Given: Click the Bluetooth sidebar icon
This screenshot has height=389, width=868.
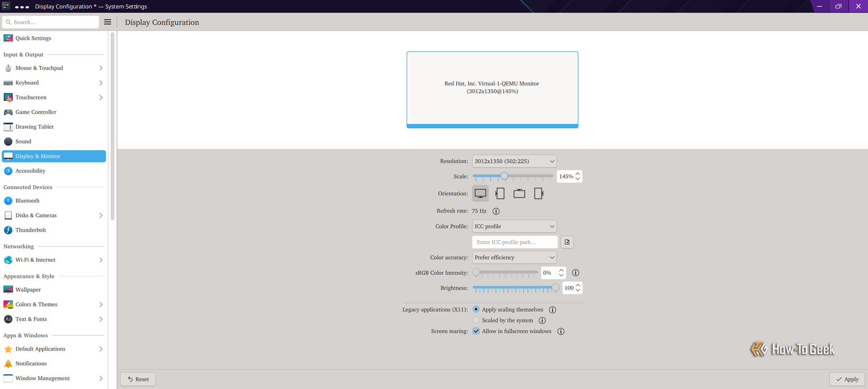Looking at the screenshot, I should (x=8, y=201).
